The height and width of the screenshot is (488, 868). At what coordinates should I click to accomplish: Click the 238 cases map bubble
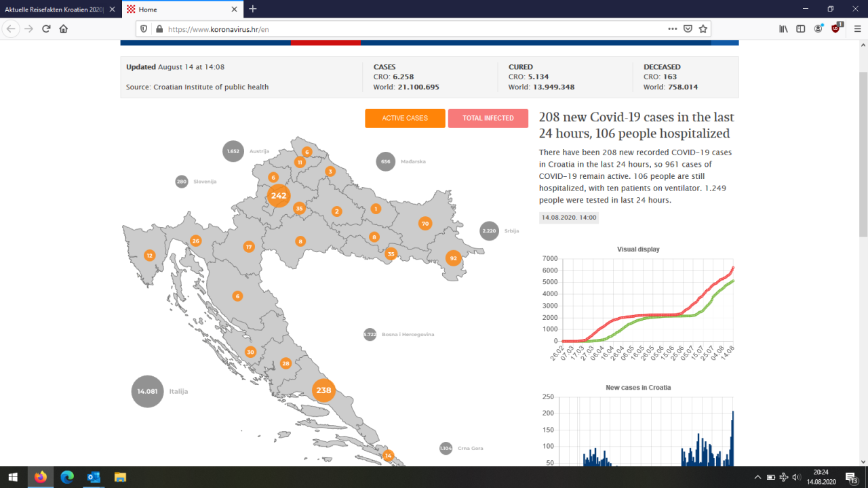(x=323, y=390)
